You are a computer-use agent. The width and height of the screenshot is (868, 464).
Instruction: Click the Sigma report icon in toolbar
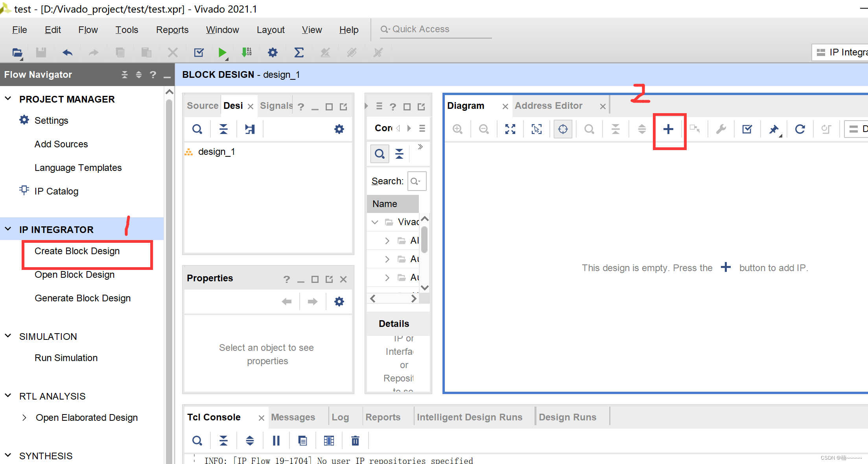click(299, 52)
